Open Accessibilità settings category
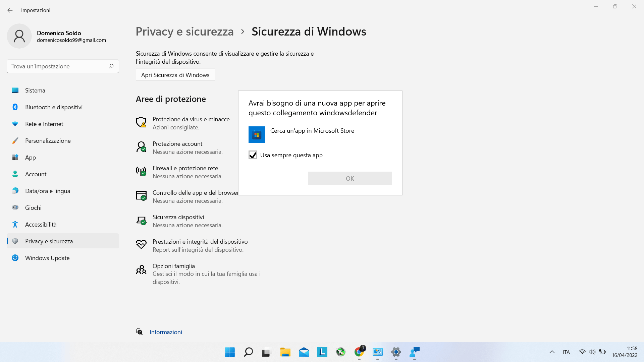Viewport: 644px width, 362px height. click(41, 224)
